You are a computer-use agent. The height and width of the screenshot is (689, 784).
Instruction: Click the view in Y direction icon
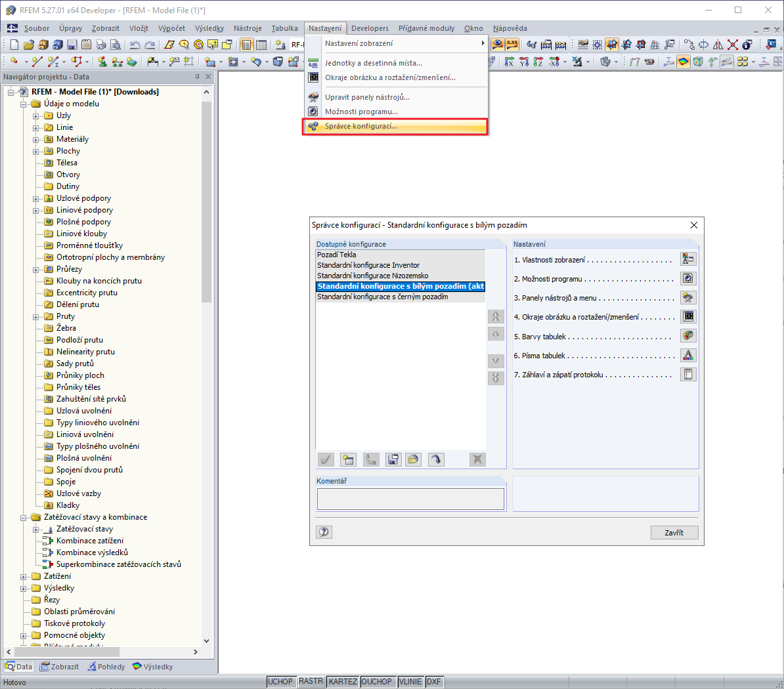coord(523,62)
